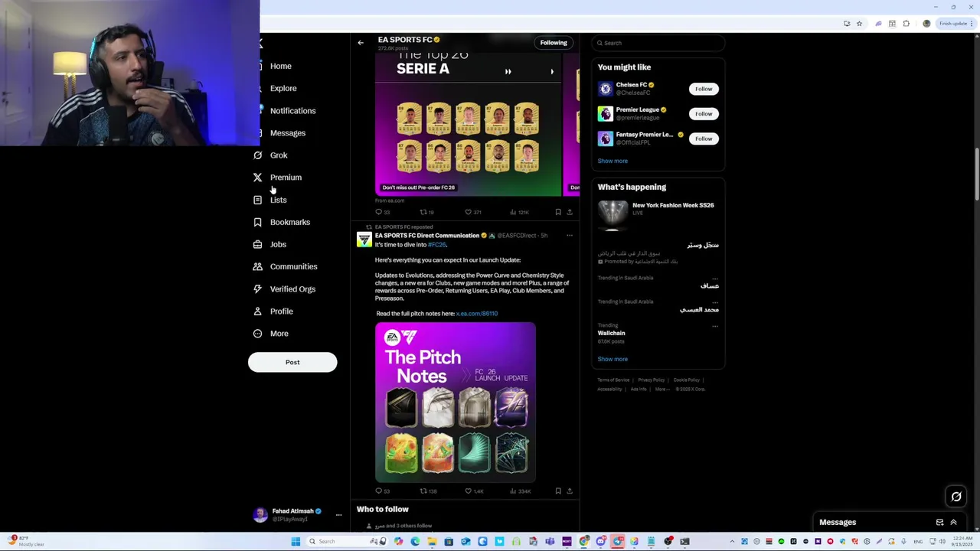Show more under What's happening

click(x=612, y=359)
